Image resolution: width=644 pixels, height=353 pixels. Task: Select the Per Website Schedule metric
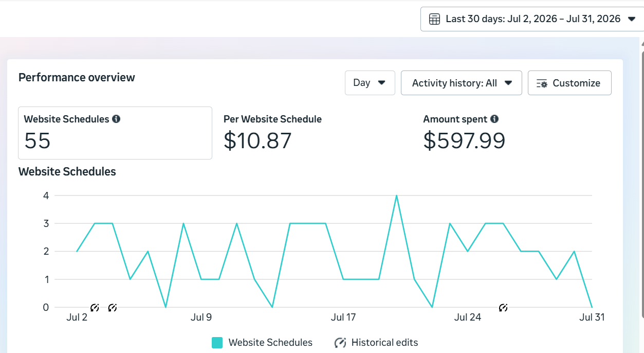click(x=272, y=133)
